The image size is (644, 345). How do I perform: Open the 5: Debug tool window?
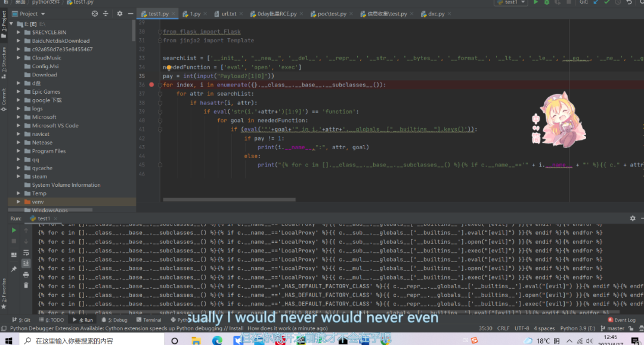point(114,320)
